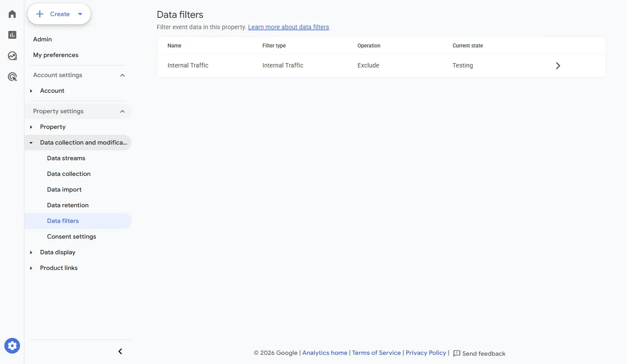
Task: Collapse Data collection and modification arrow
Action: 31,143
